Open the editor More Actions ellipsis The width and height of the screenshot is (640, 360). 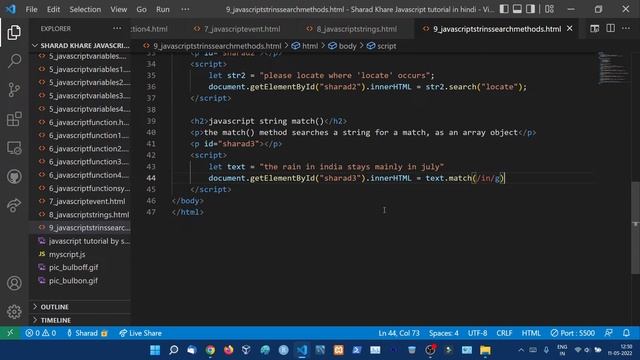coord(626,29)
